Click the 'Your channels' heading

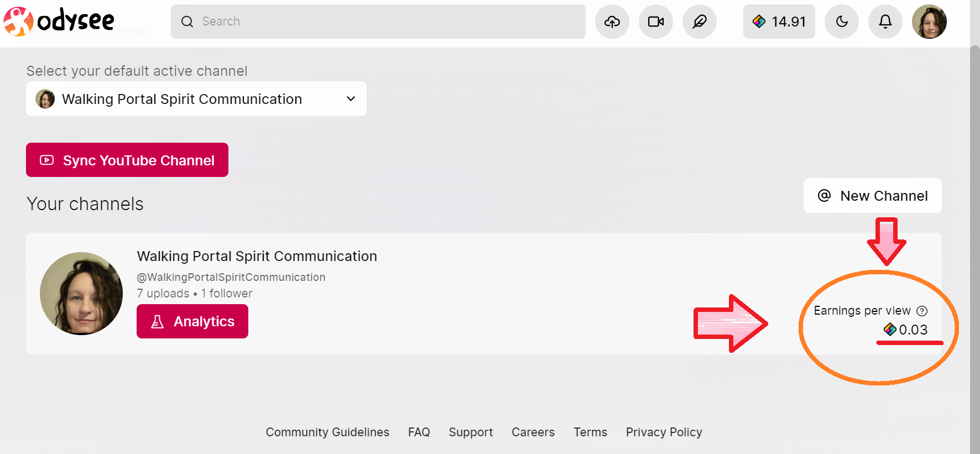pyautogui.click(x=85, y=204)
